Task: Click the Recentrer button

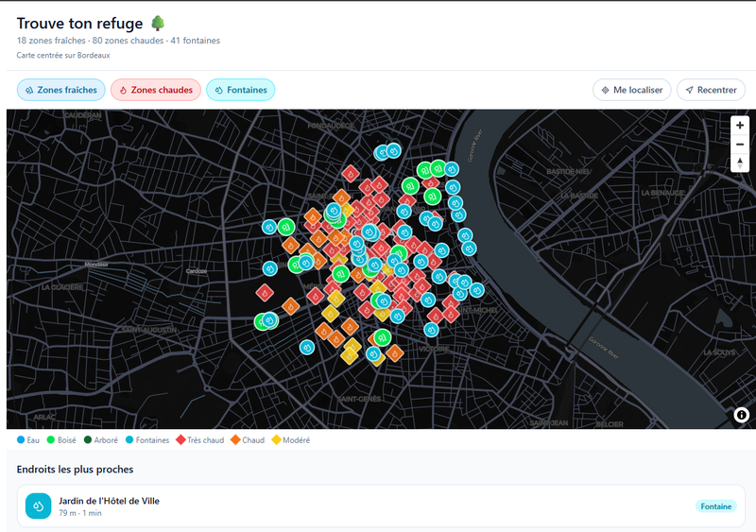Action: (x=711, y=90)
